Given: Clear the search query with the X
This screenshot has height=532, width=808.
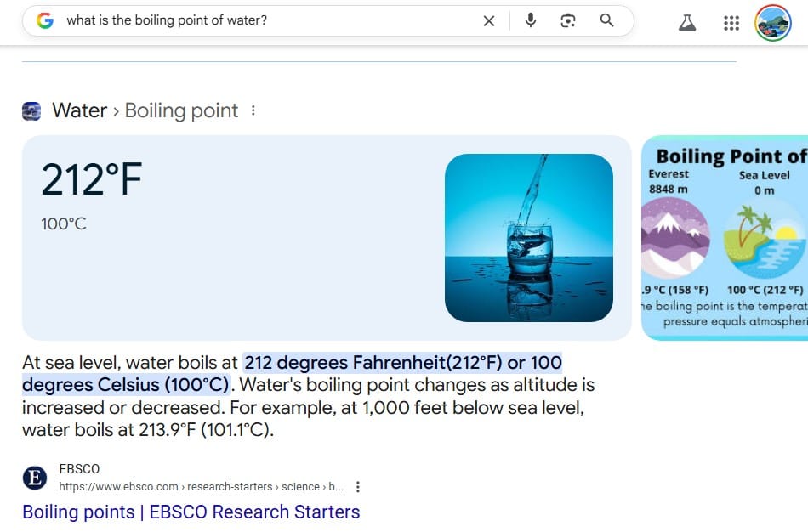Looking at the screenshot, I should pyautogui.click(x=489, y=20).
